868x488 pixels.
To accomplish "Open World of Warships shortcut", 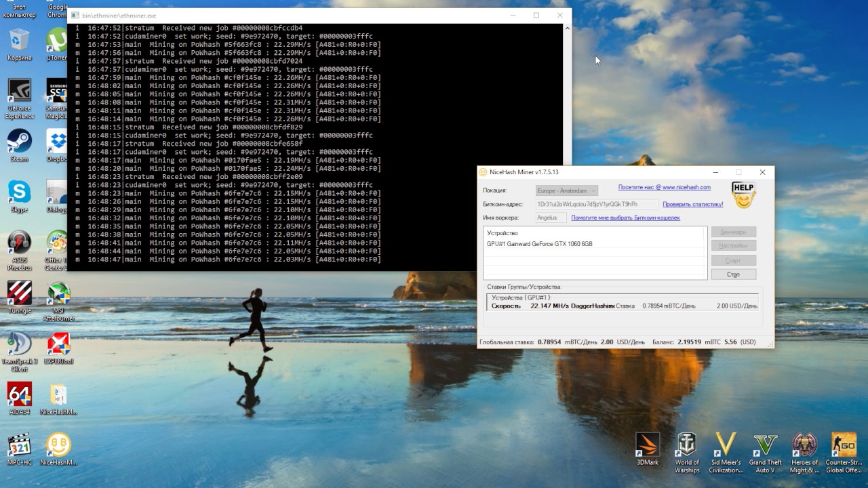I will (687, 453).
